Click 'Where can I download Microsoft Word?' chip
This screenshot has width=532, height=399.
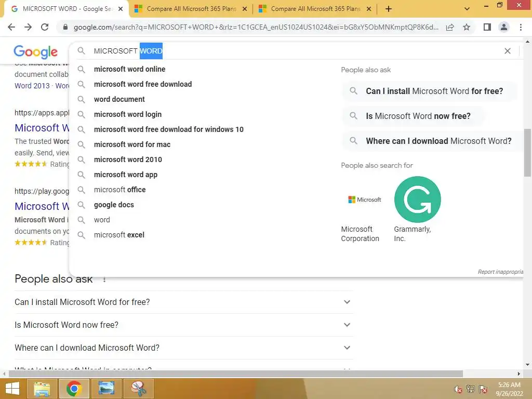[x=433, y=141]
